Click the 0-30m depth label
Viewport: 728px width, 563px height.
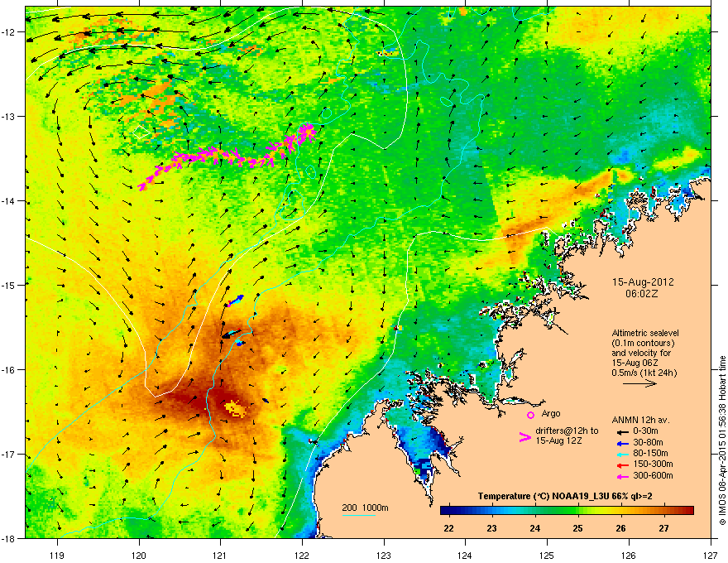(645, 431)
